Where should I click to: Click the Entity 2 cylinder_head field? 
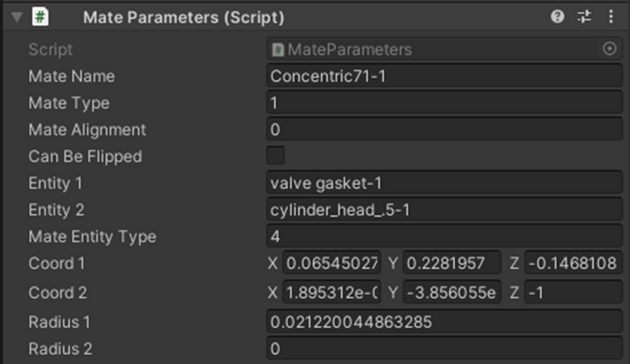point(444,210)
